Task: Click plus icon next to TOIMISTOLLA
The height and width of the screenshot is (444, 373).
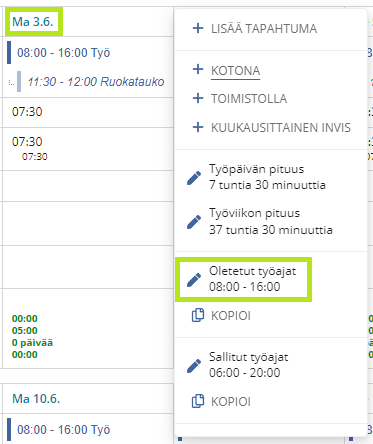Action: [198, 98]
